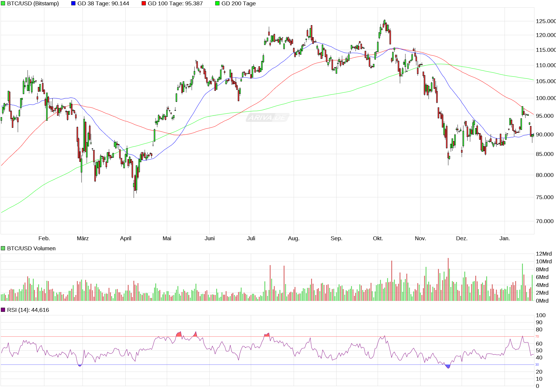
Task: Click the "Sep." month label on time axis
Action: pos(337,238)
